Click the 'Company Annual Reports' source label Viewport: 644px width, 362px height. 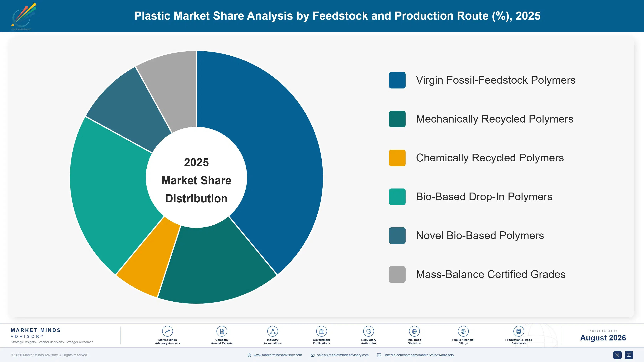point(222,342)
